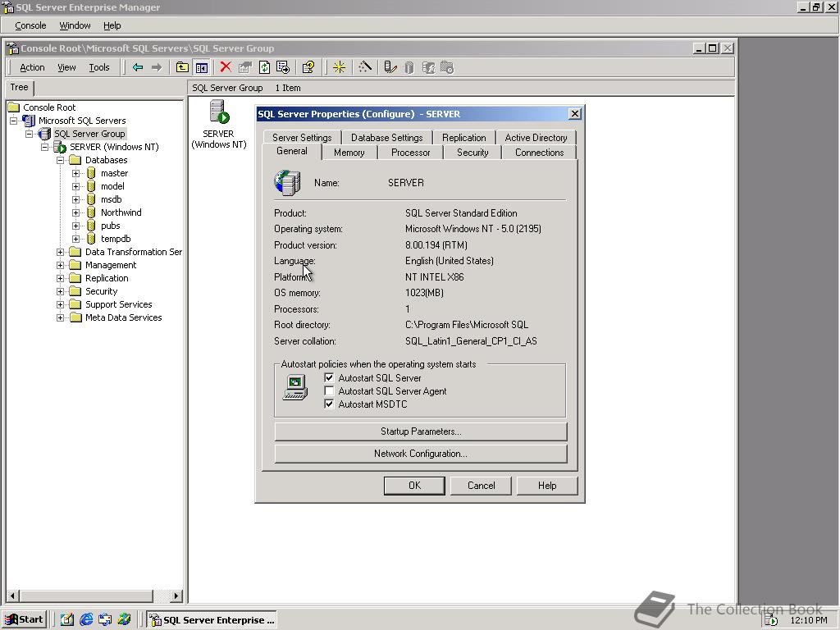Open the Window menu
Screen dimensions: 840x630
click(75, 25)
